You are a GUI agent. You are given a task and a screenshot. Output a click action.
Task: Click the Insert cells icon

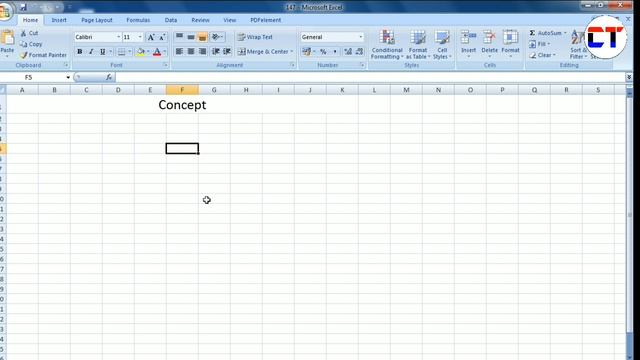click(468, 38)
